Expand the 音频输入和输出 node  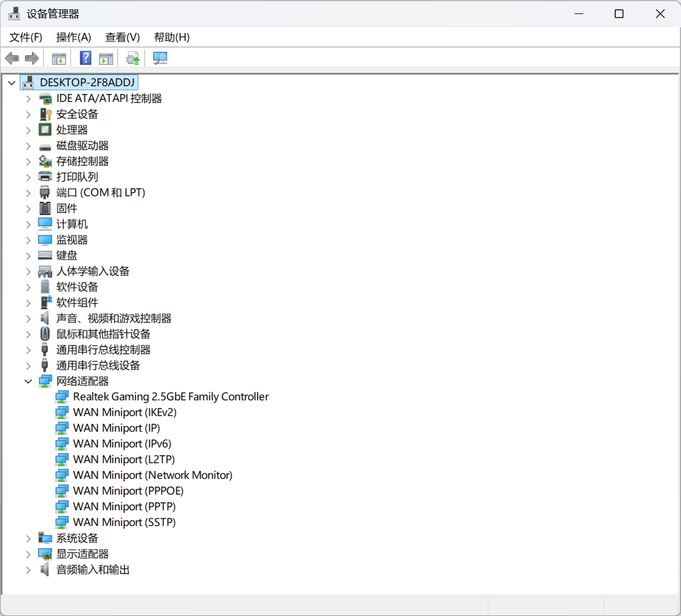pos(28,570)
